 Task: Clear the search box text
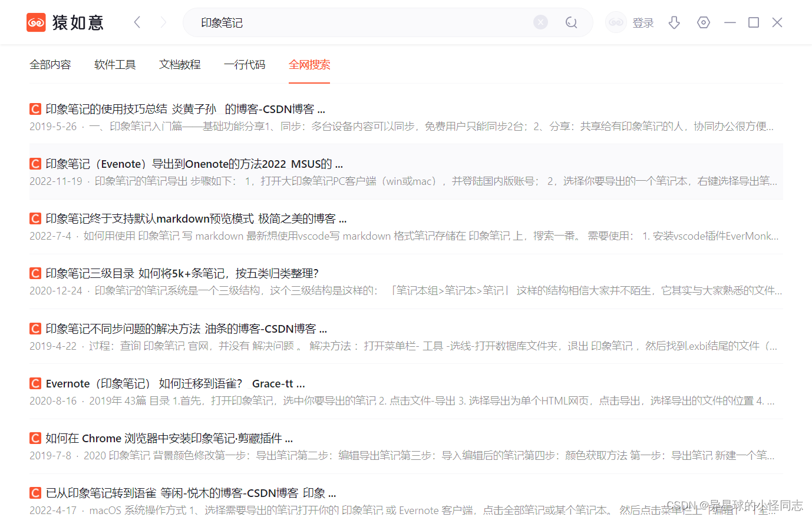pos(540,22)
